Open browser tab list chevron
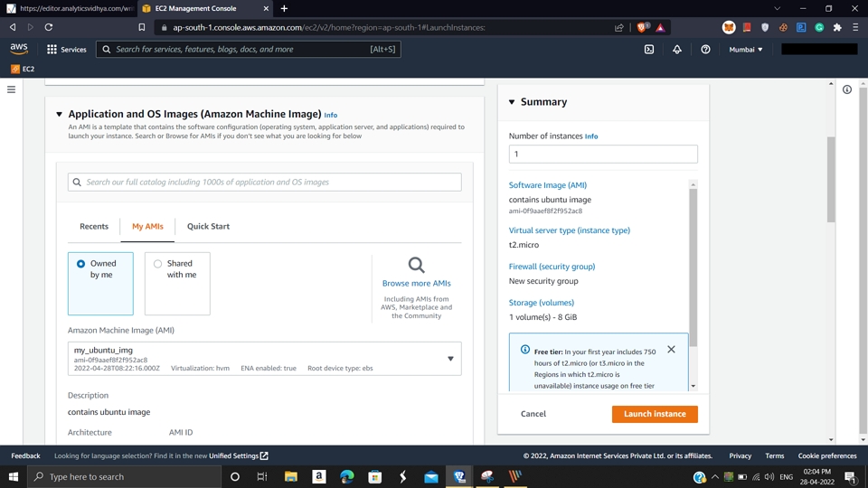868x488 pixels. 778,8
